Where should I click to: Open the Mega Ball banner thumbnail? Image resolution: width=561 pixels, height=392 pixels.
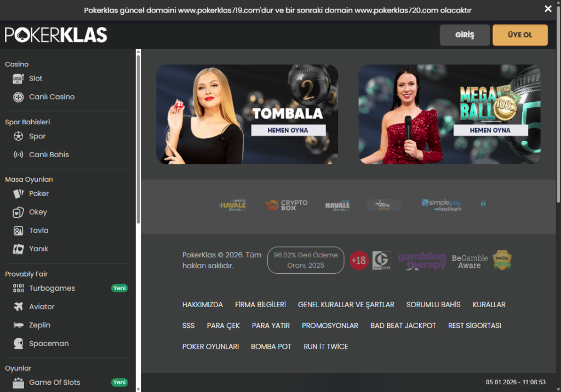(449, 114)
